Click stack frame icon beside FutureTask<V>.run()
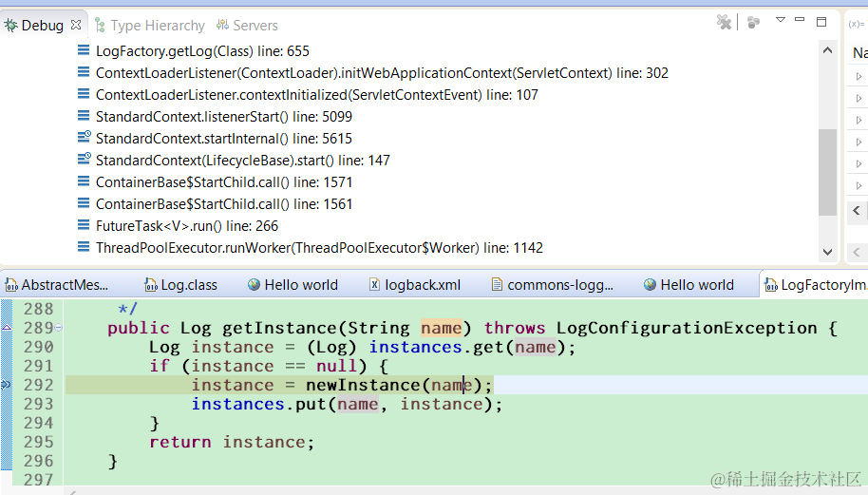 click(84, 225)
